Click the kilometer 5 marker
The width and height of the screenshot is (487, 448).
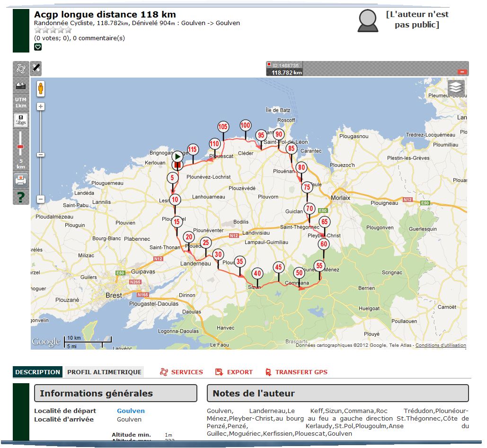click(x=172, y=178)
